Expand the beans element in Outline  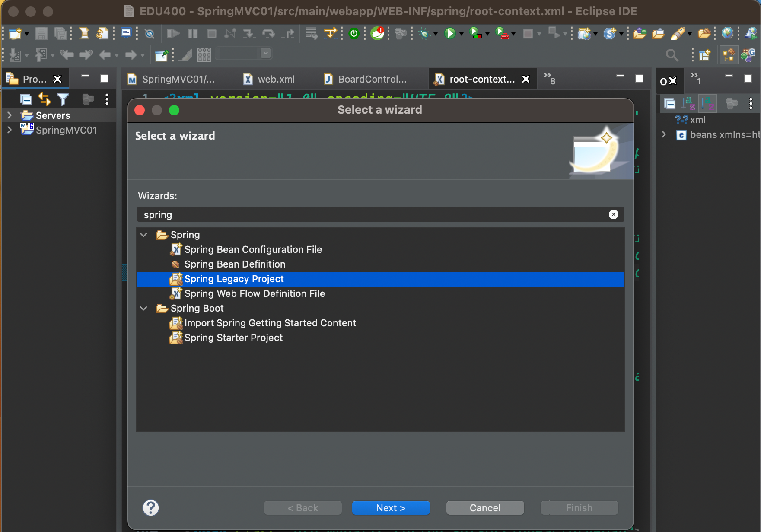664,134
